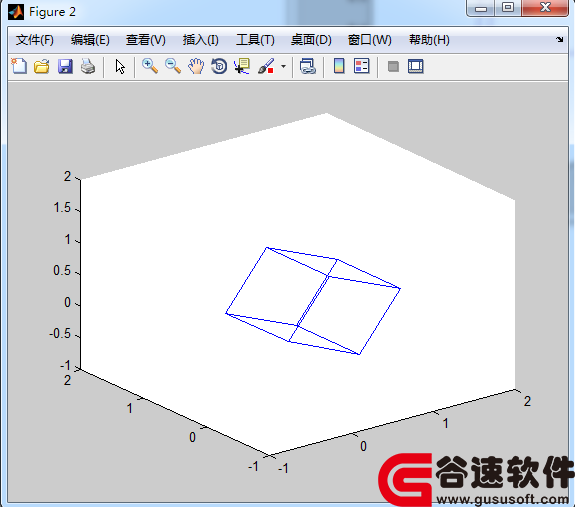
Task: Open the 文件(F) menu
Action: pos(34,40)
